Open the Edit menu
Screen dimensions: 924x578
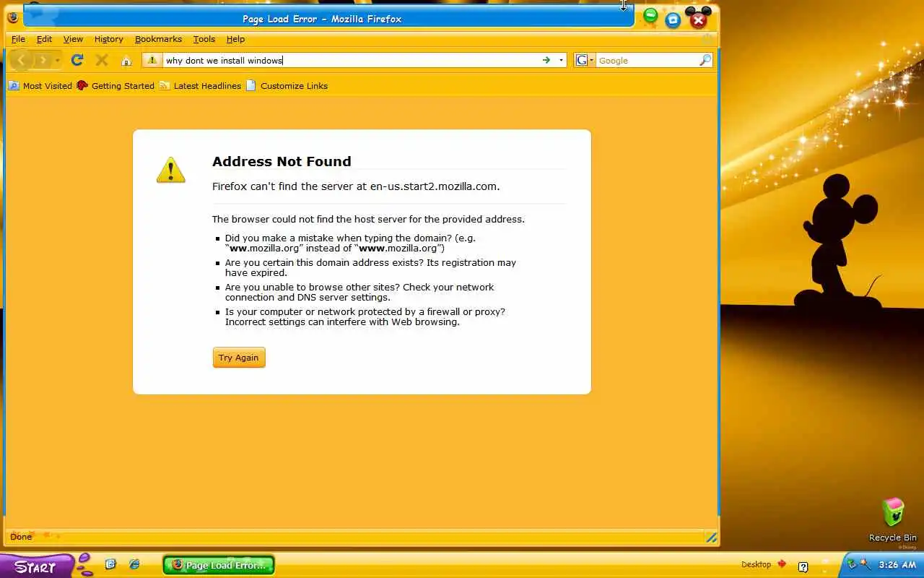(44, 39)
